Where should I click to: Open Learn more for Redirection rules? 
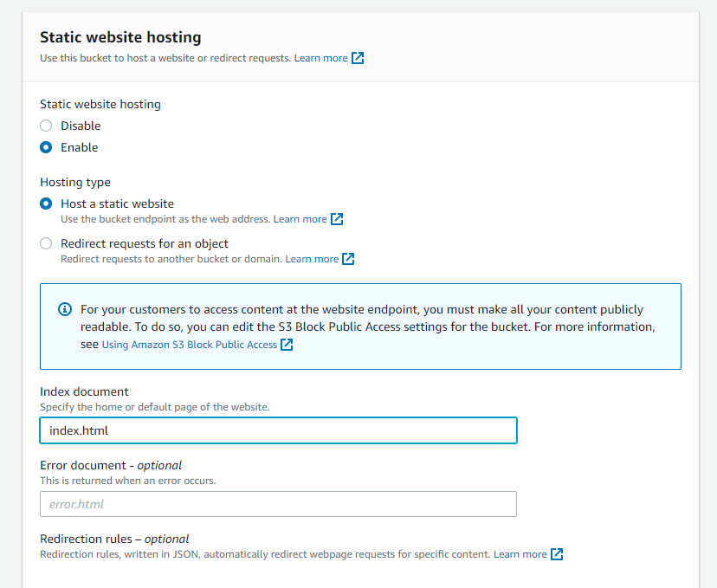pos(520,554)
